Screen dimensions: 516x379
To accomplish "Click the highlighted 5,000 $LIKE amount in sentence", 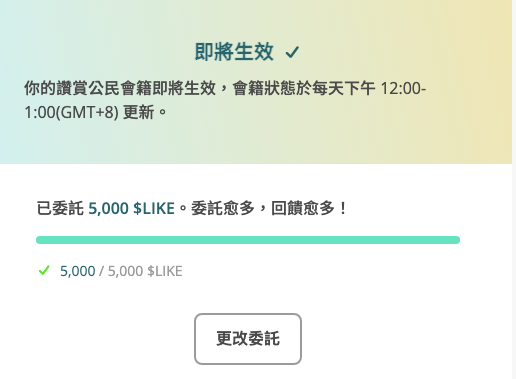I will point(131,209).
